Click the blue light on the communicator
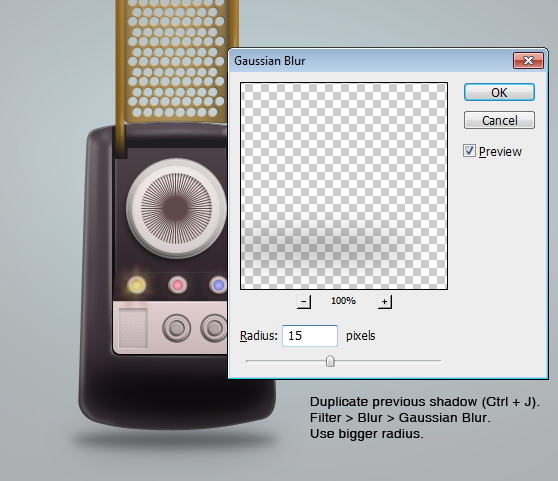The width and height of the screenshot is (558, 481). click(x=218, y=285)
